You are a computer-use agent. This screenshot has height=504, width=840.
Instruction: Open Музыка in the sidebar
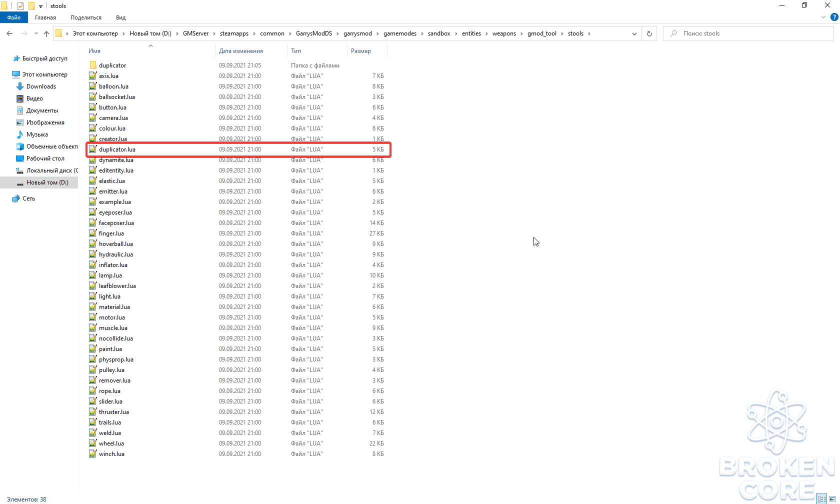pyautogui.click(x=37, y=134)
